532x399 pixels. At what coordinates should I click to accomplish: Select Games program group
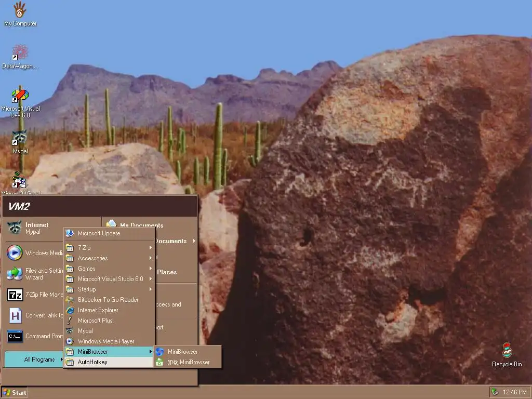pos(109,269)
